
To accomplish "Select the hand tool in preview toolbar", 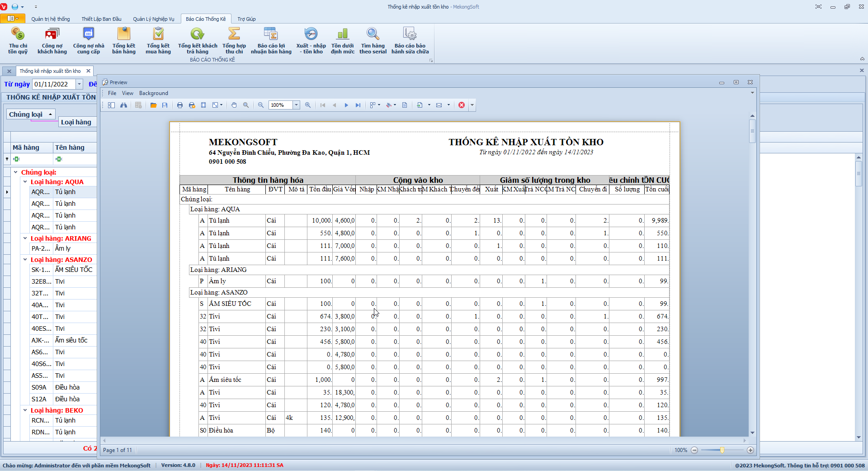I will click(234, 105).
